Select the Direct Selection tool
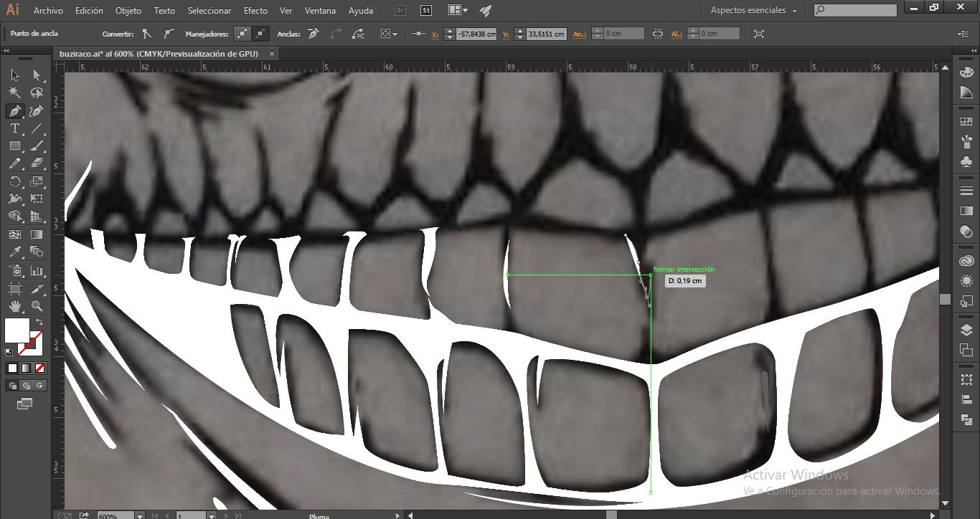Viewport: 980px width, 519px height. click(x=37, y=75)
